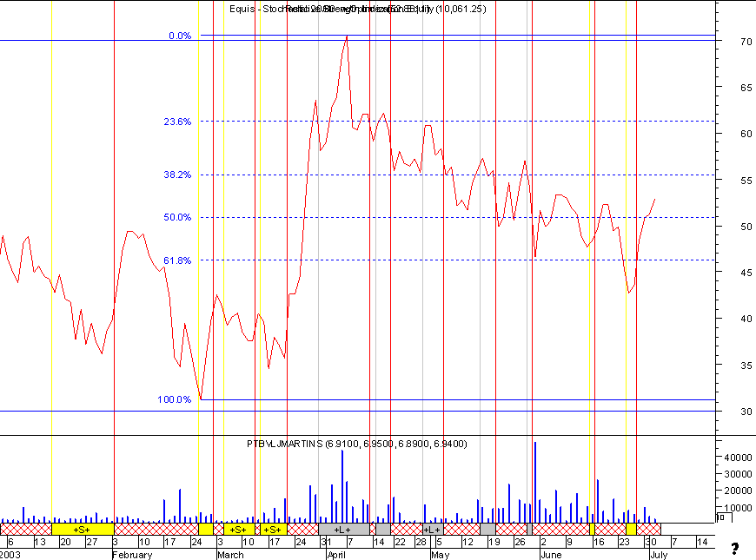Click the 61.8% retracement label
The height and width of the screenshot is (560, 756).
click(x=177, y=260)
